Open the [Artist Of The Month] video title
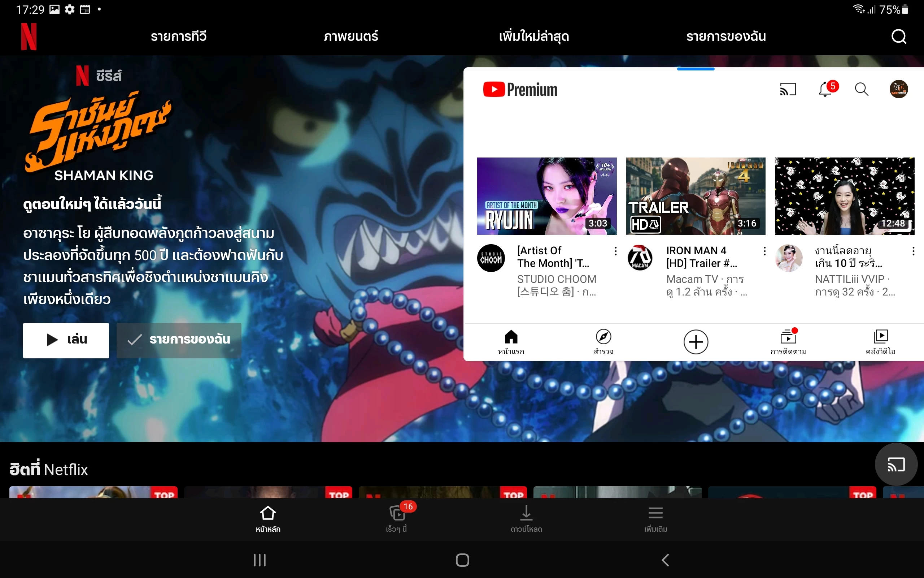This screenshot has width=924, height=578. coord(554,257)
